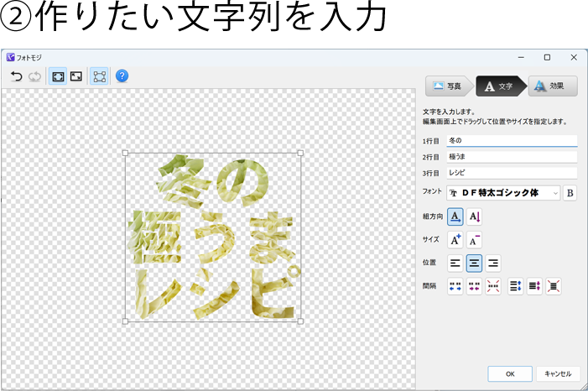Screen dimensions: 588x391
Task: Reset line spacing with last 間隔 icon
Action: click(x=553, y=286)
